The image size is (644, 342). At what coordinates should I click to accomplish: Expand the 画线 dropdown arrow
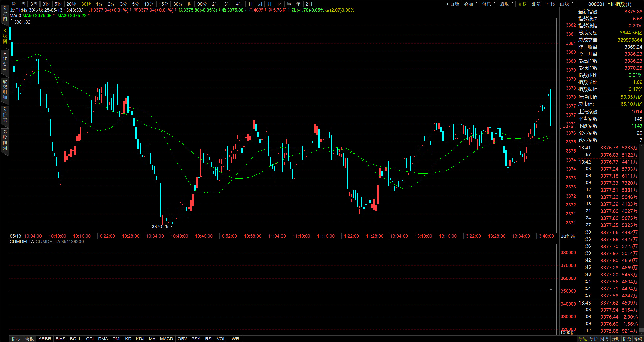click(573, 3)
